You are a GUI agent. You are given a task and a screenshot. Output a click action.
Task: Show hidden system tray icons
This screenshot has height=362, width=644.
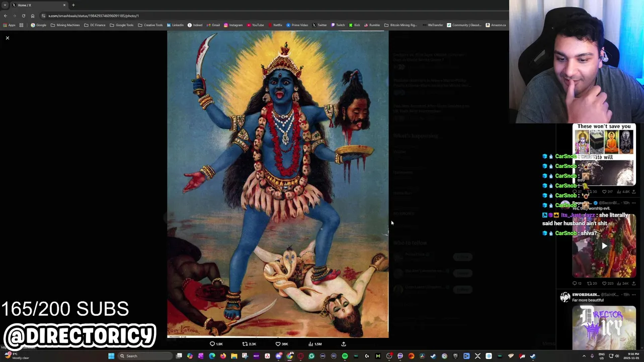584,356
